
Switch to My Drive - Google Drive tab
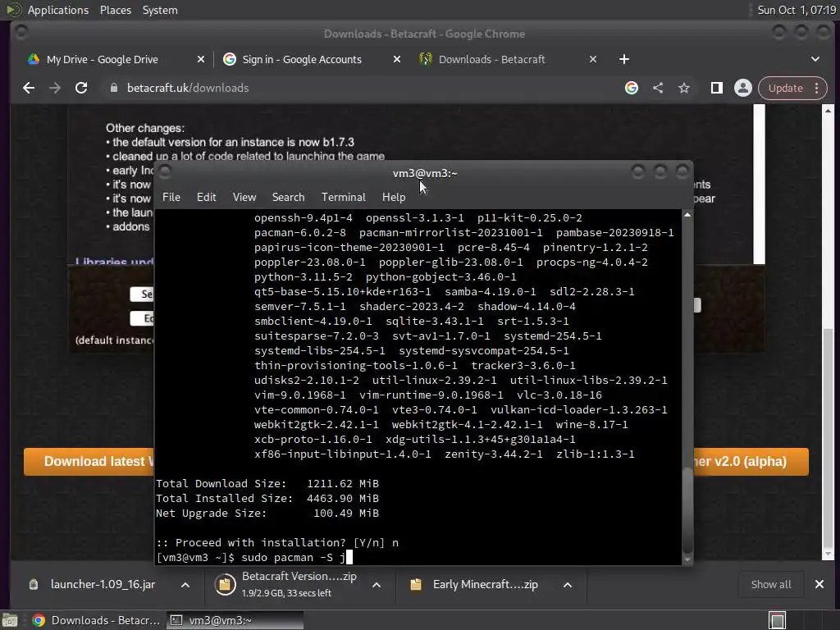coord(102,59)
